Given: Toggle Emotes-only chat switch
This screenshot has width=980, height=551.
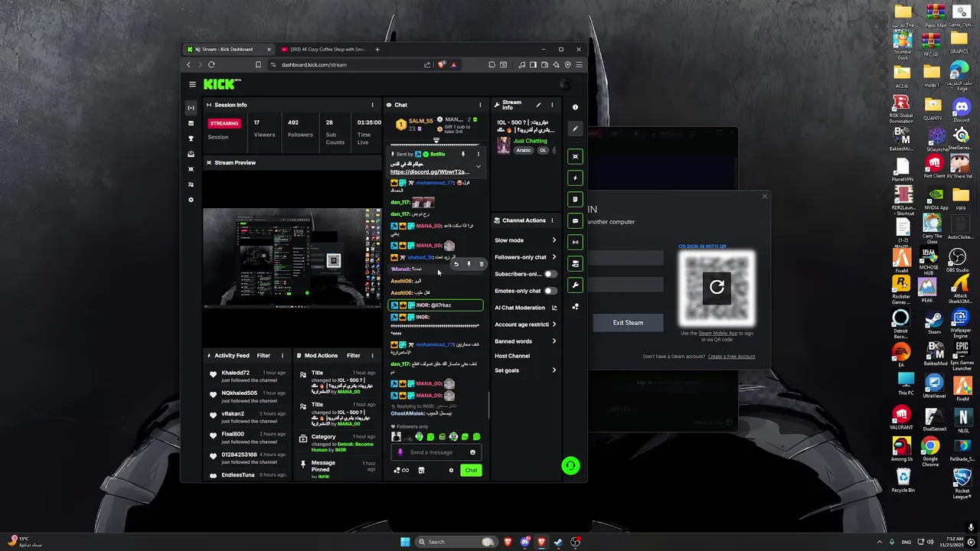Looking at the screenshot, I should click(550, 291).
